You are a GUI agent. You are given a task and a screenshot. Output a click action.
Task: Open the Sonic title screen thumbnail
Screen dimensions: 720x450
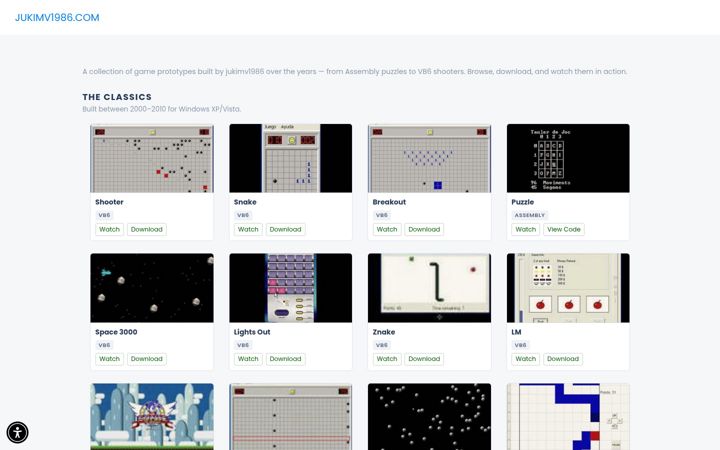click(152, 416)
